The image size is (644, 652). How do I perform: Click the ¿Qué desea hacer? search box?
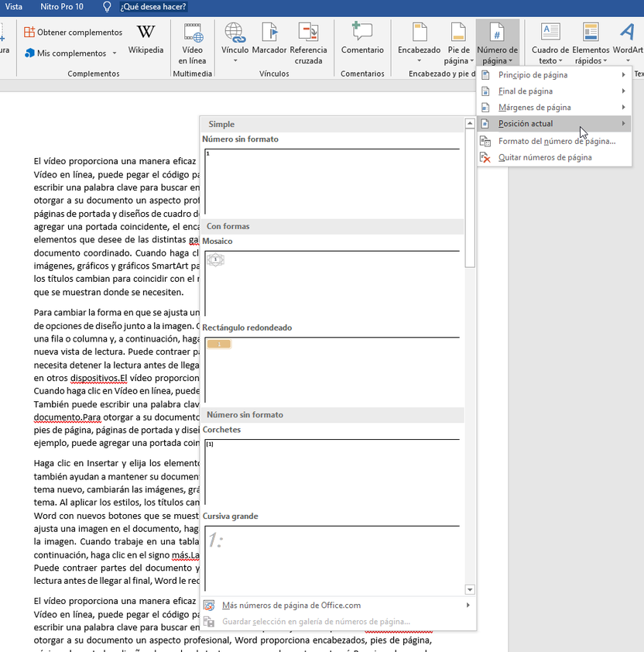click(x=153, y=7)
